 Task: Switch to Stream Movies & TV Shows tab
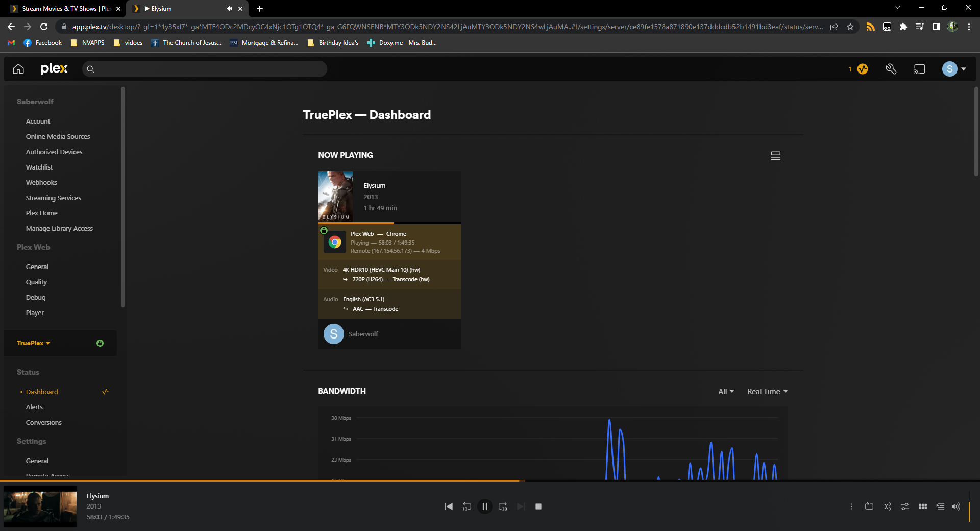click(66, 9)
